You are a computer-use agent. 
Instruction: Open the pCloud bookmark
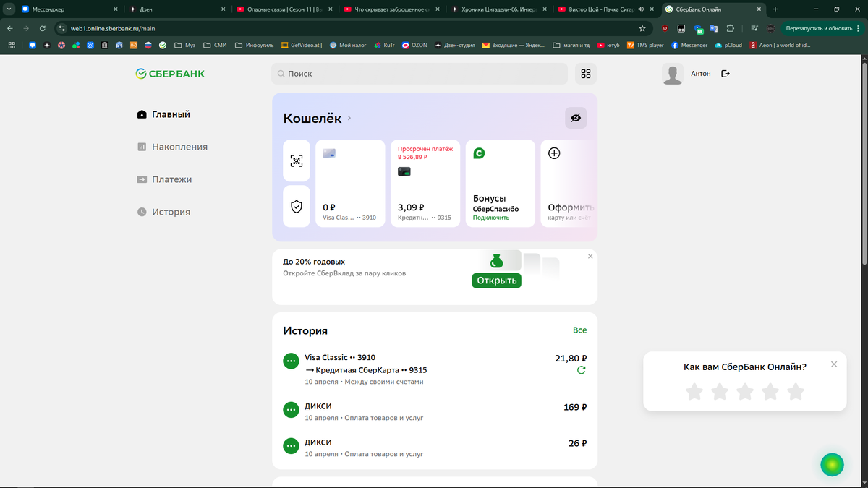pos(728,45)
